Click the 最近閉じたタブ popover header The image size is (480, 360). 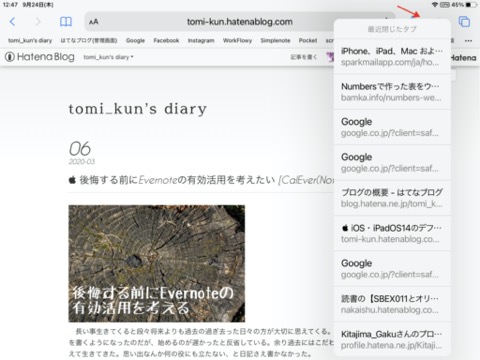[392, 29]
